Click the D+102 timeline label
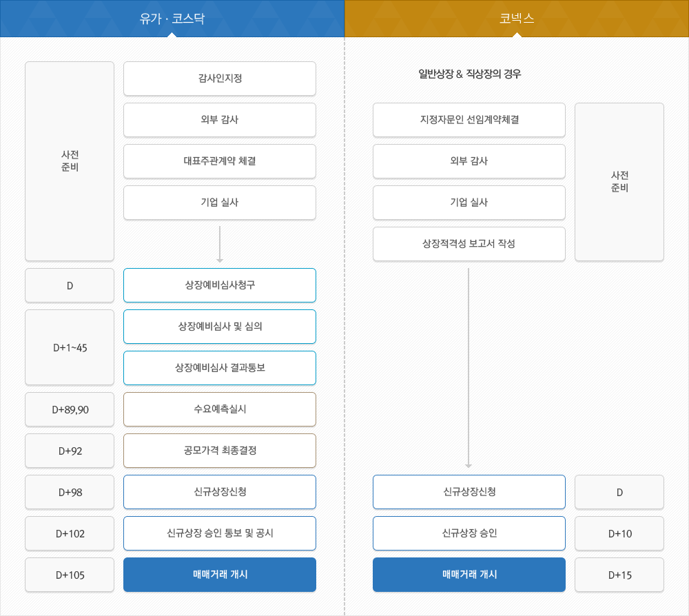Viewport: 689px width, 616px height. pos(70,533)
